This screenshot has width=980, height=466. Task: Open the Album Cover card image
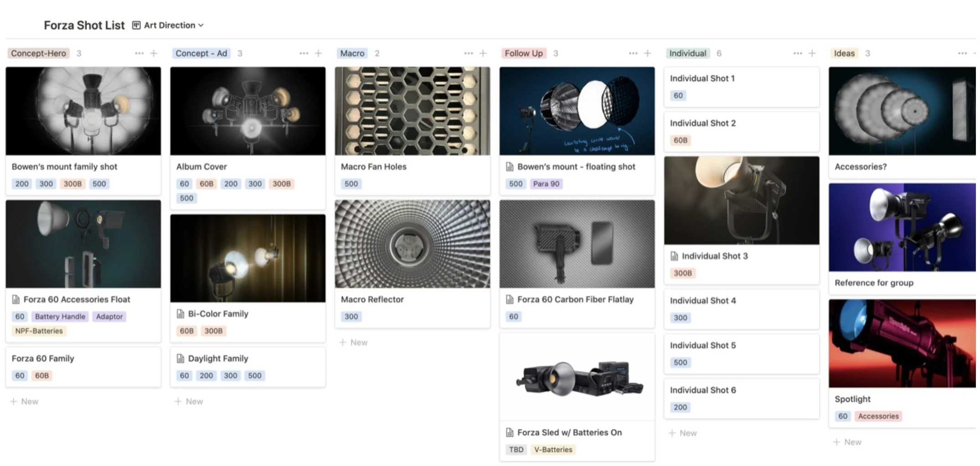coord(248,111)
